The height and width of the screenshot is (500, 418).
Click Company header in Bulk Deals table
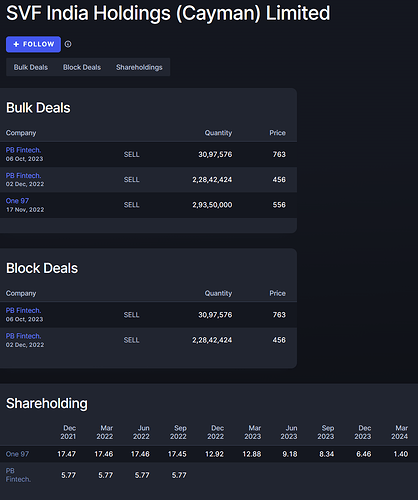tap(21, 133)
